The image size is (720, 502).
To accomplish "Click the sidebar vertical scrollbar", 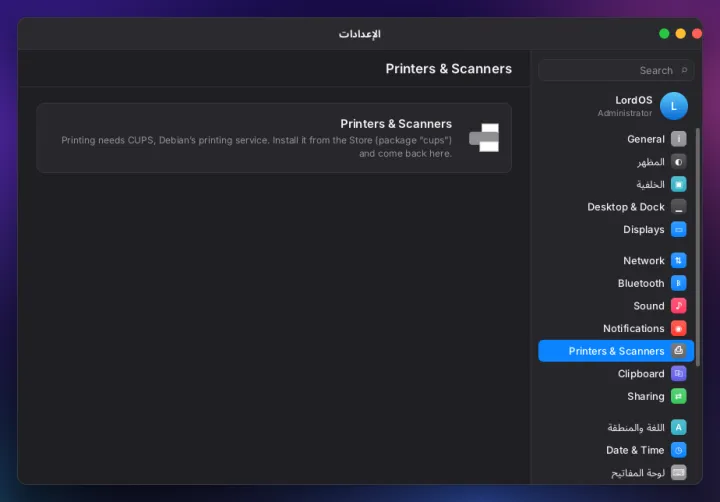I will 698,247.
